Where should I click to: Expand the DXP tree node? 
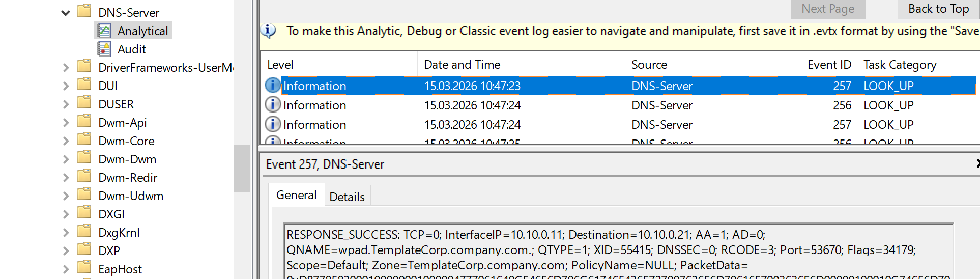tap(66, 251)
